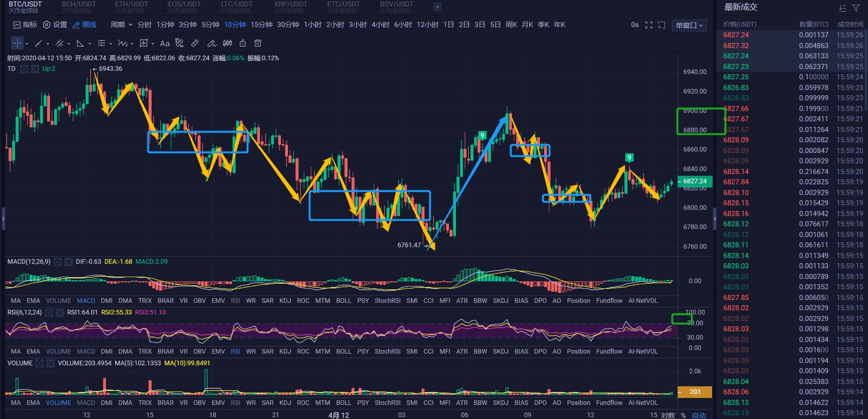The width and height of the screenshot is (868, 419).
Task: Expand the measure box tool dropdown arrow
Action: 153,44
